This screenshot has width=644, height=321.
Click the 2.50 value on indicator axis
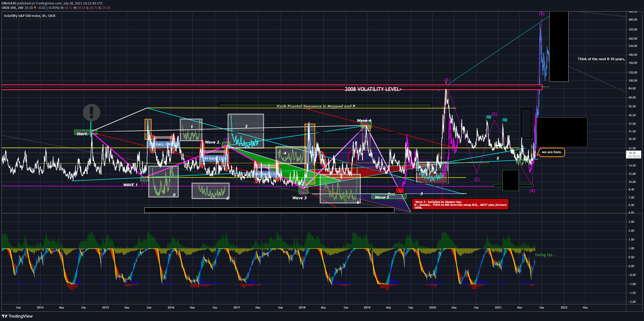(631, 222)
